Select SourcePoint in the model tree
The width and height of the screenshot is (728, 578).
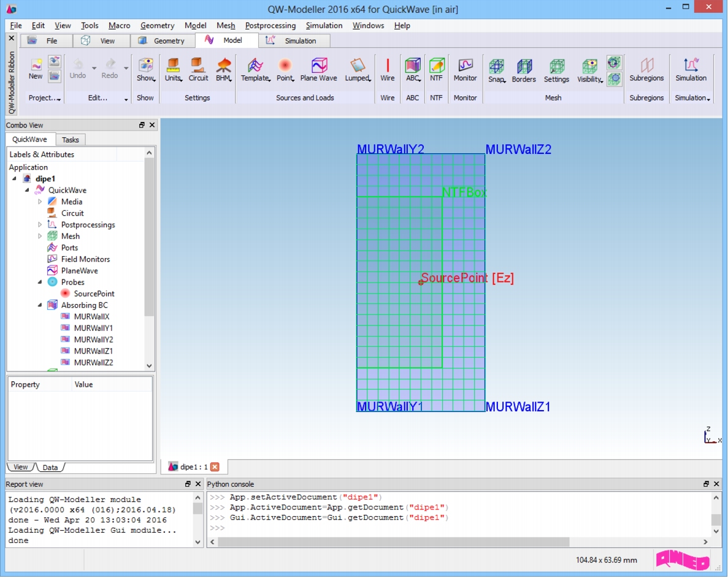94,294
